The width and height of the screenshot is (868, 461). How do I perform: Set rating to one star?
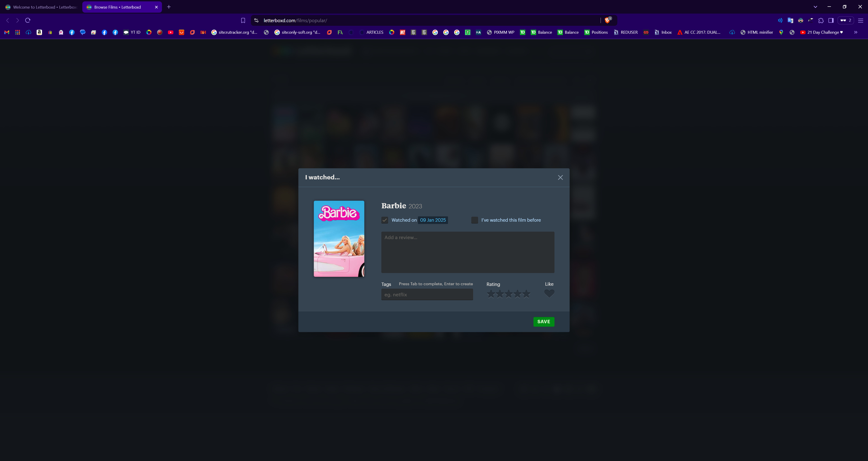coord(491,294)
